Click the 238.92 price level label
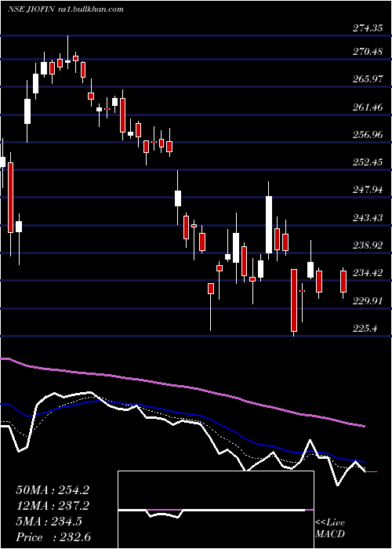Screen dimensions: 392x549 368,245
